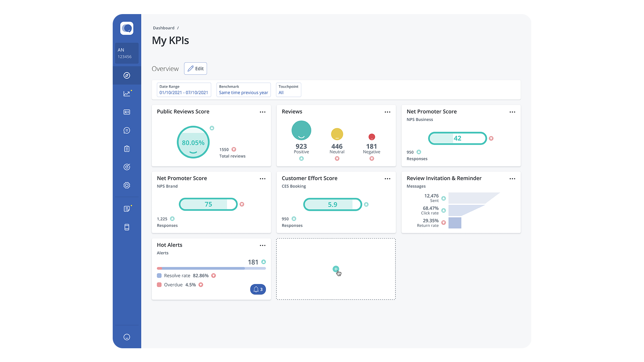The image size is (644, 362).
Task: Click the Hot Alerts bell notification badge
Action: tap(258, 289)
